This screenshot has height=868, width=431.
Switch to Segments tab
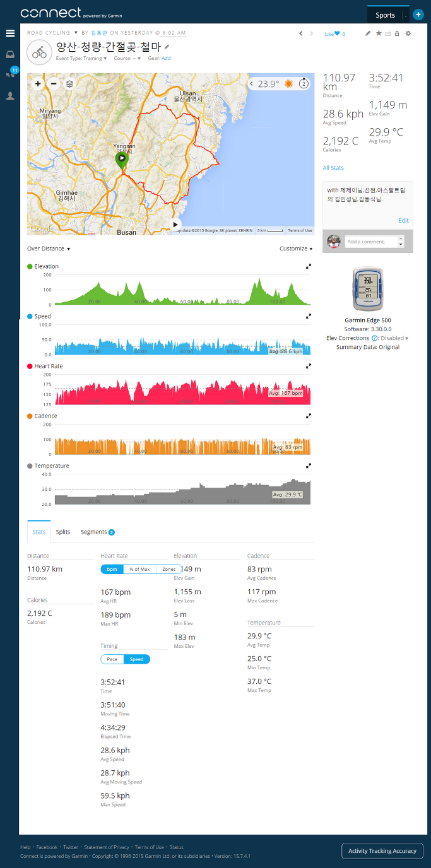coord(97,532)
